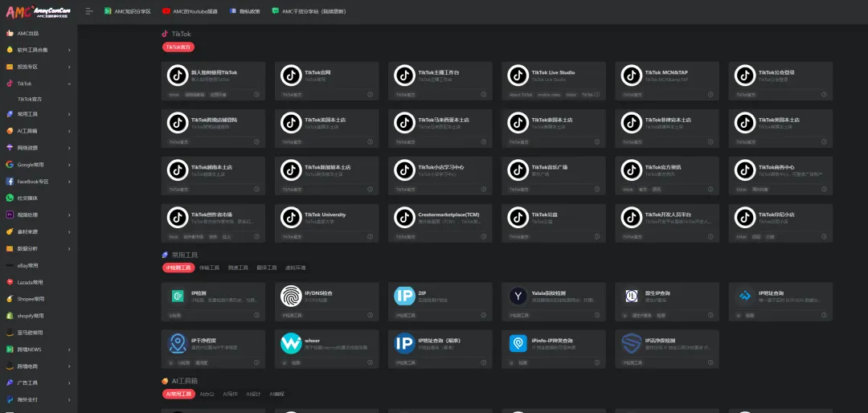Expand the TikTok sidebar section chevron
Image resolution: width=868 pixels, height=413 pixels.
point(69,84)
